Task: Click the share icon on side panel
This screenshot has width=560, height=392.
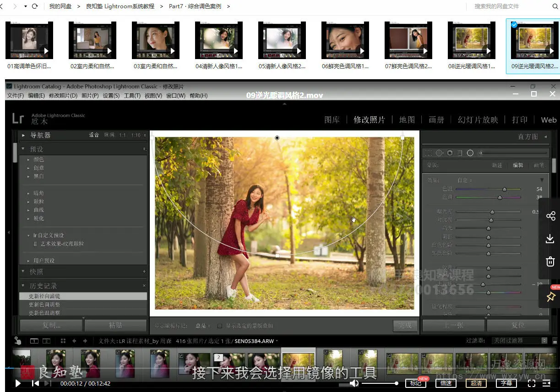Action: tap(550, 216)
